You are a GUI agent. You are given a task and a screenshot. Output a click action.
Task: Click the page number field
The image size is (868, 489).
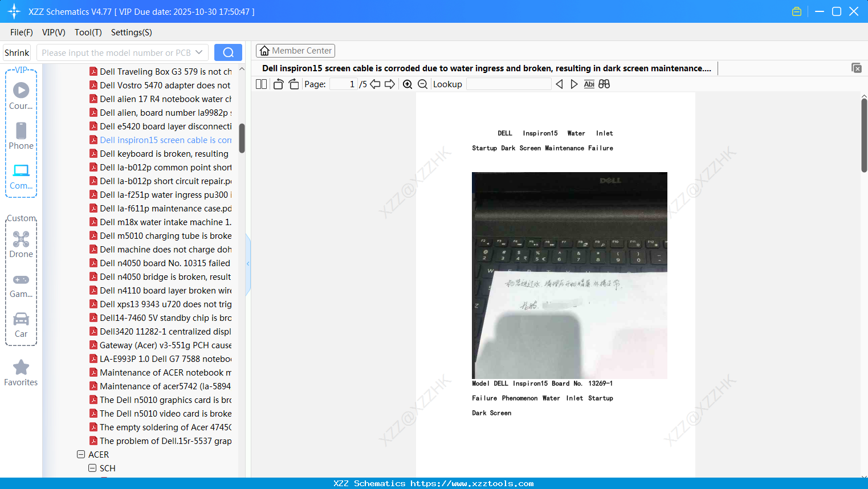(344, 84)
